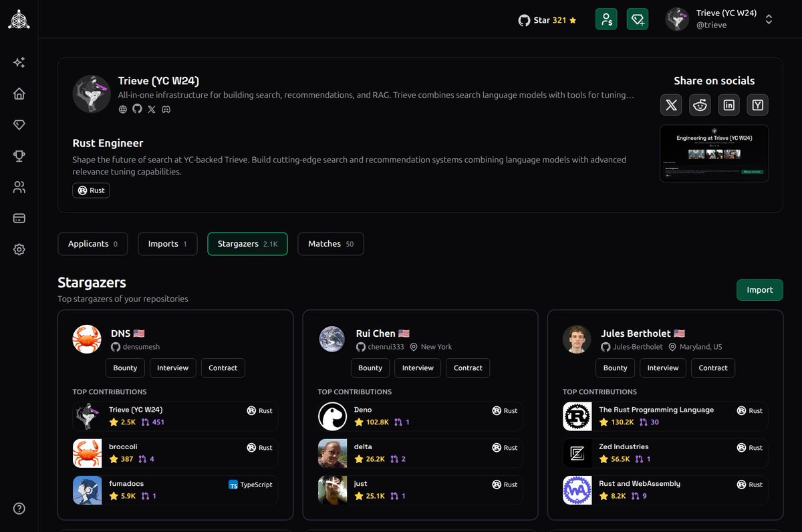Switch to Matches tab

331,244
